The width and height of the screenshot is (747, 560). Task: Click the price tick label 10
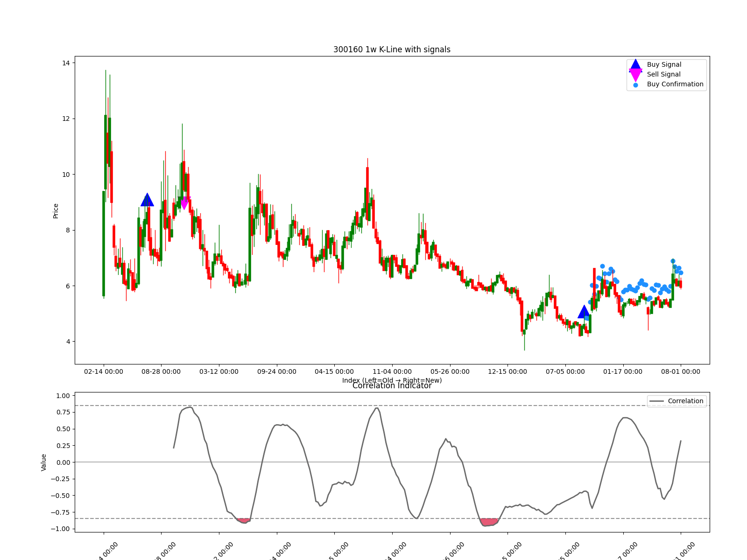66,175
